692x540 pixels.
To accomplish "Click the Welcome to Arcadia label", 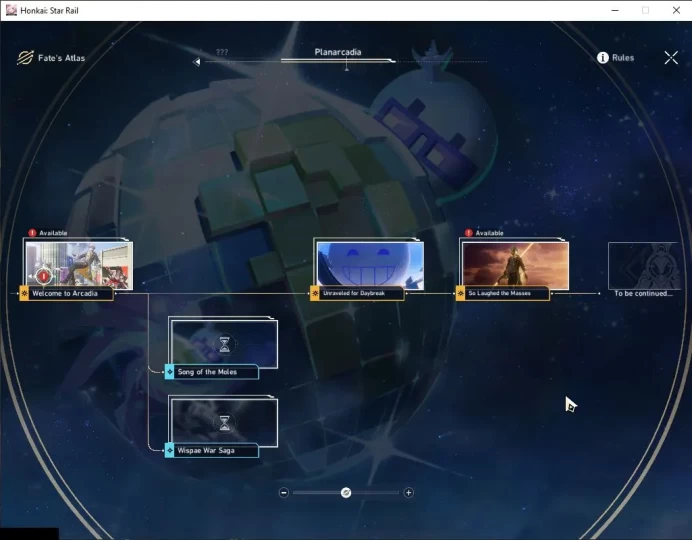I will 65,293.
